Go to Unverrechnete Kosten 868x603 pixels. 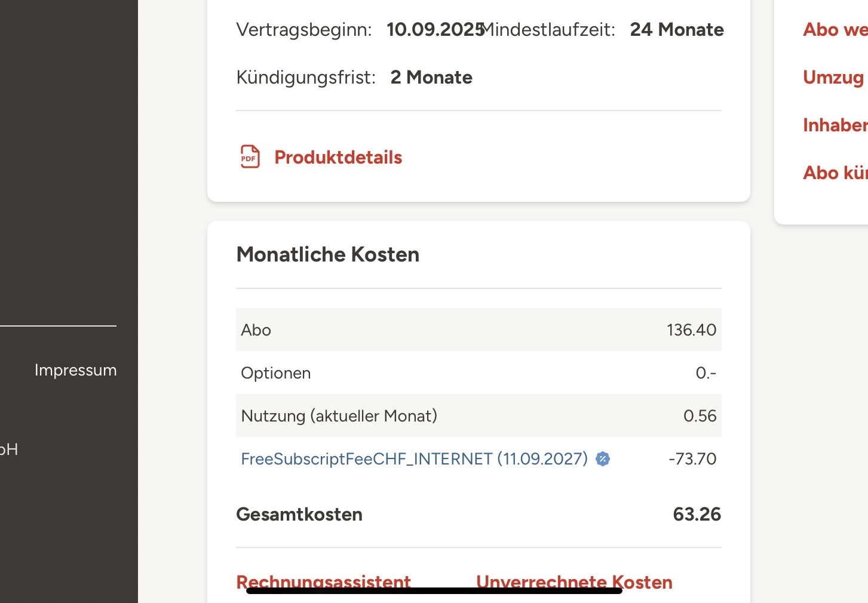574,580
